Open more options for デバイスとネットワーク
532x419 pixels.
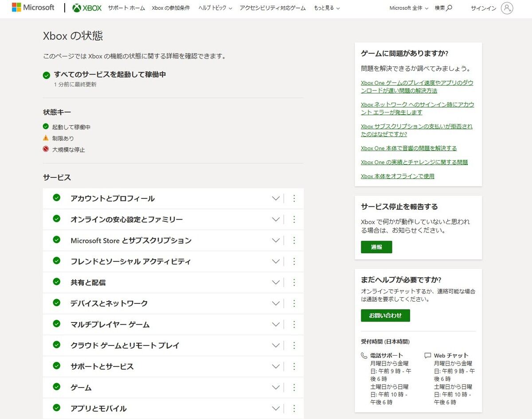click(x=294, y=303)
